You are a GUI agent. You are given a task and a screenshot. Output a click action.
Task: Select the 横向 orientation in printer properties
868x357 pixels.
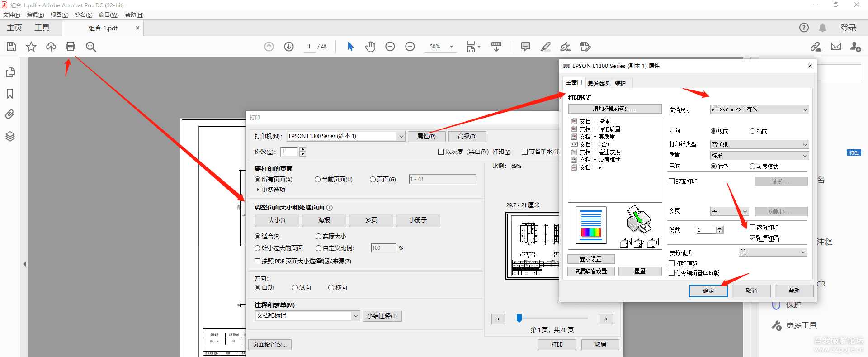coord(753,131)
